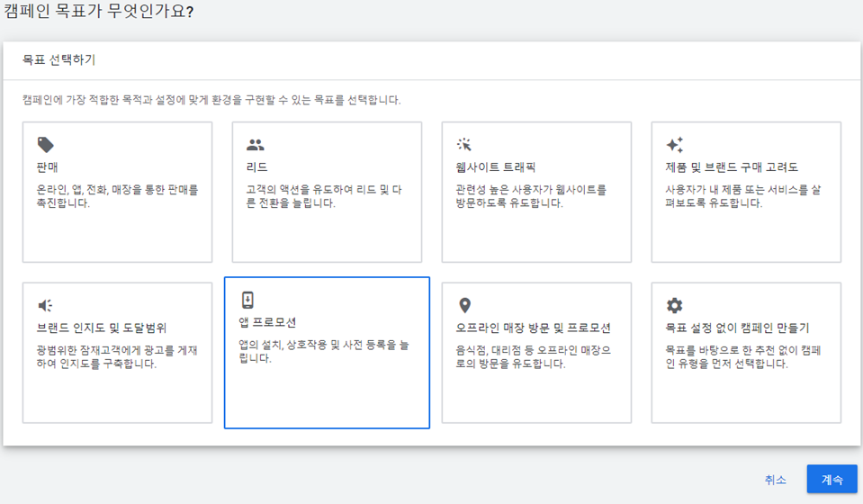Choose 목표 설정 없이 캠페인 만들기 title
The image size is (863, 504).
tap(737, 328)
